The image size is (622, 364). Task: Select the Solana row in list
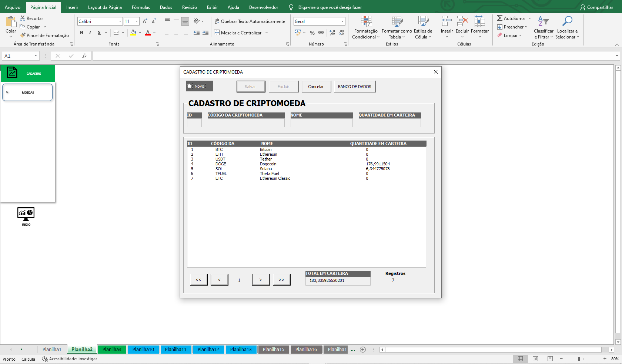point(307,169)
